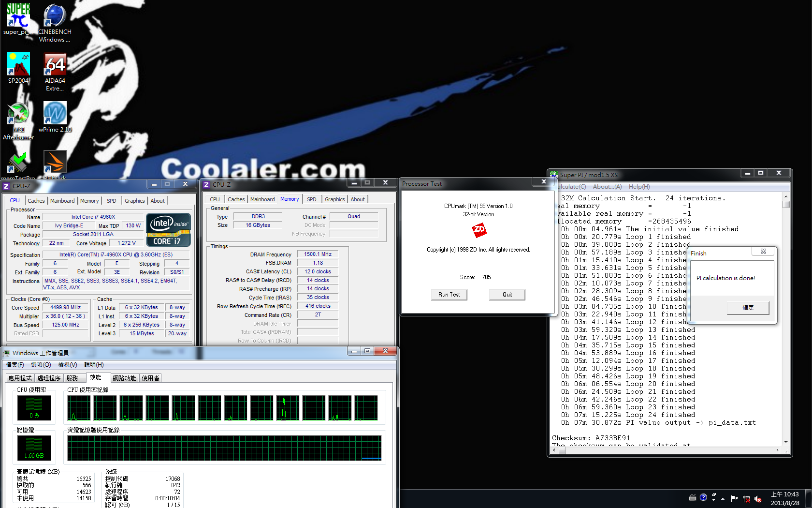This screenshot has height=508, width=812.
Task: Click Run Test in Processor Test
Action: (449, 295)
